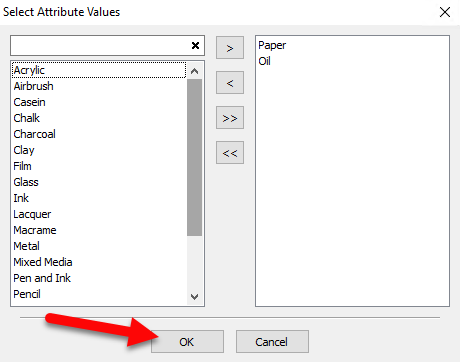Viewport: 460px width, 362px height.
Task: Clear the search field with the X icon
Action: click(195, 45)
